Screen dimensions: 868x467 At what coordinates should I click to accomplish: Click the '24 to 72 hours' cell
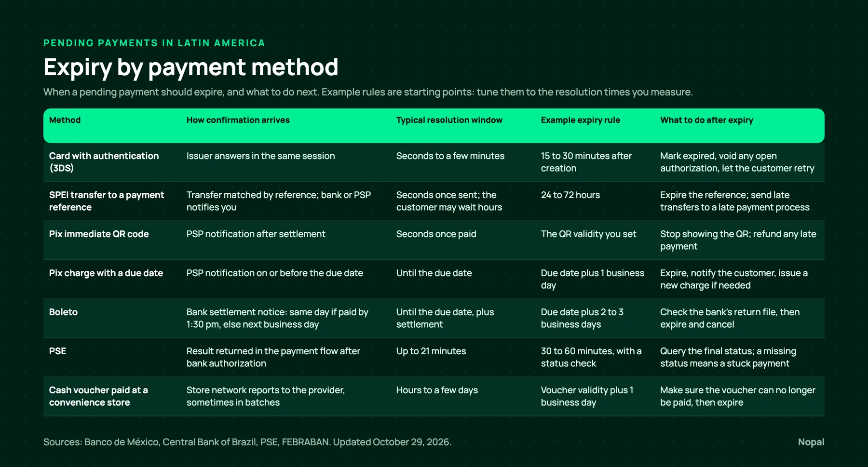[x=570, y=195]
